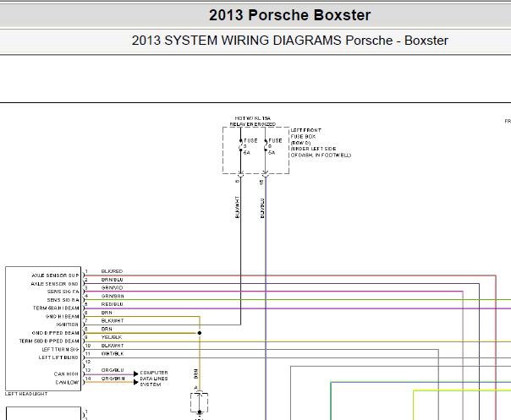
Task: Click 'GND DIPPED BEAM' pin label
Action: click(55, 333)
